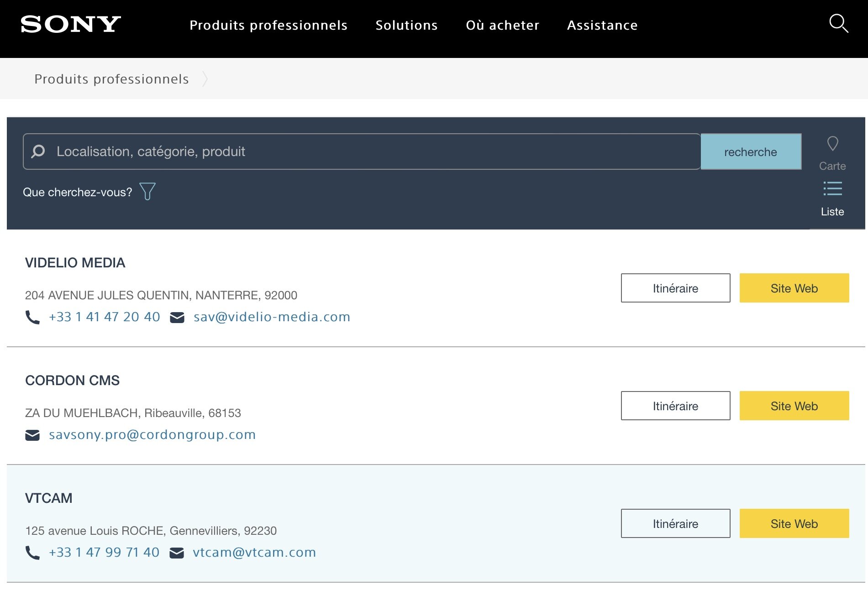Screen dimensions: 868x590
Task: Select the VTCAM heading
Action: (48, 498)
